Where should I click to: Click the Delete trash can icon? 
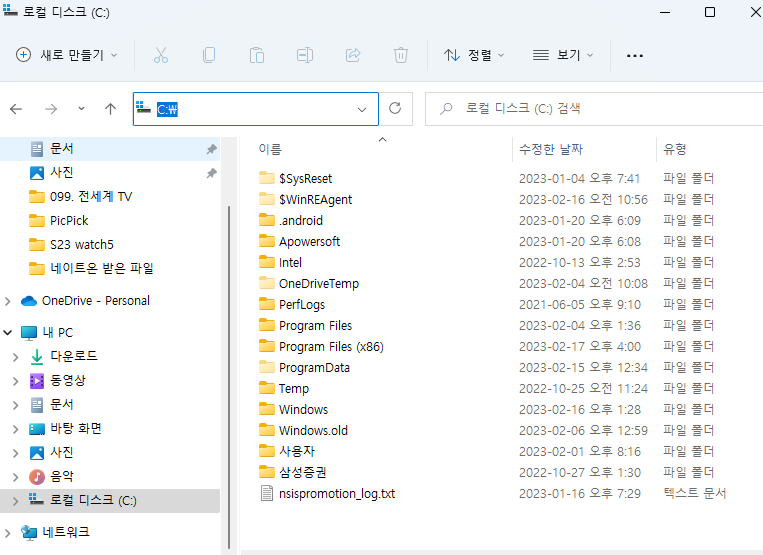click(x=400, y=55)
